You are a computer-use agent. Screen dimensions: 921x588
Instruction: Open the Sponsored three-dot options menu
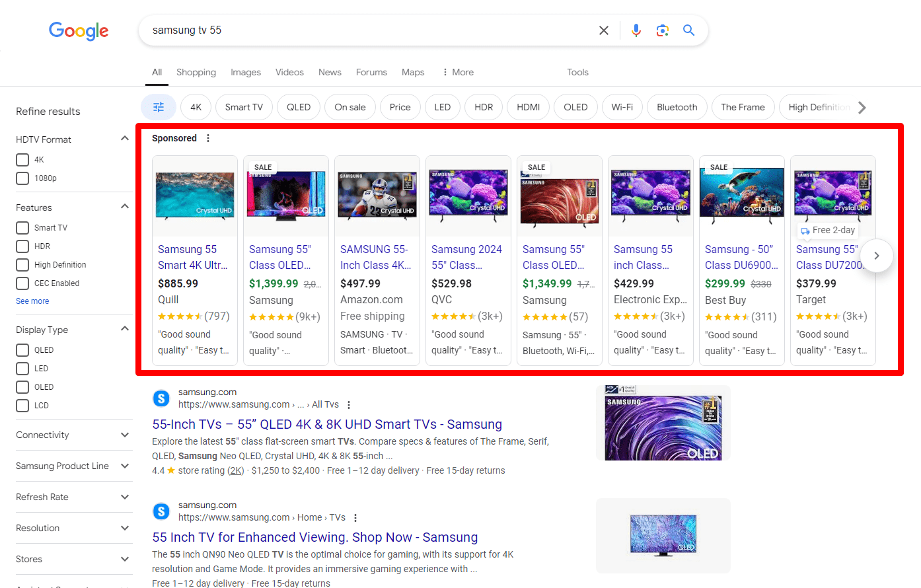(x=208, y=137)
